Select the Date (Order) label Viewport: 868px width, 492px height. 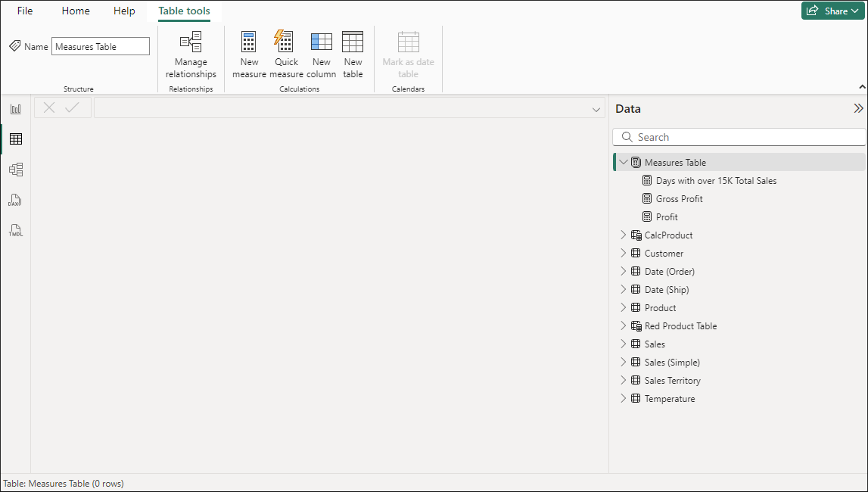click(x=670, y=272)
